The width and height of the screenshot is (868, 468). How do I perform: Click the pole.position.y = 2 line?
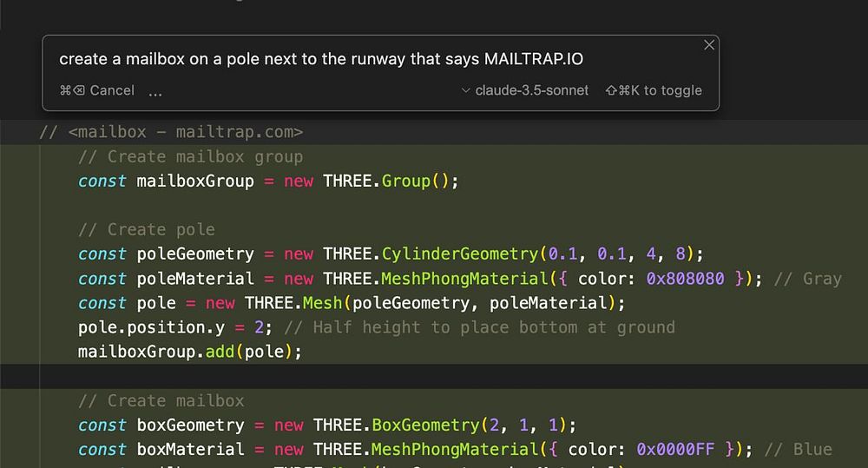tap(175, 327)
